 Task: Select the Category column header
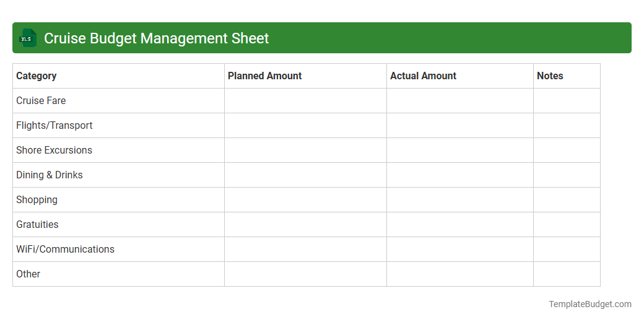(x=119, y=76)
